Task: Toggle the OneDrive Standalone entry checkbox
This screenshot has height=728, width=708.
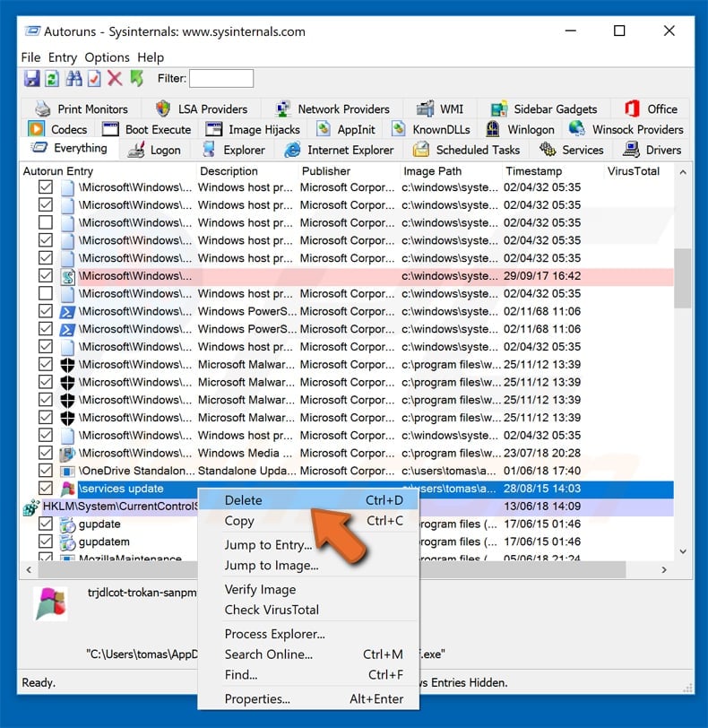Action: tap(46, 471)
